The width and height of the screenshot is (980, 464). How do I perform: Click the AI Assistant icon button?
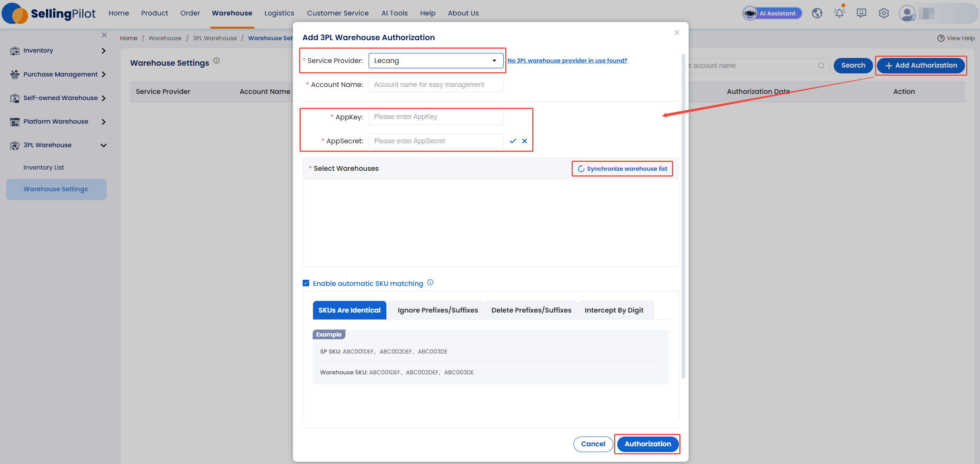tap(772, 13)
